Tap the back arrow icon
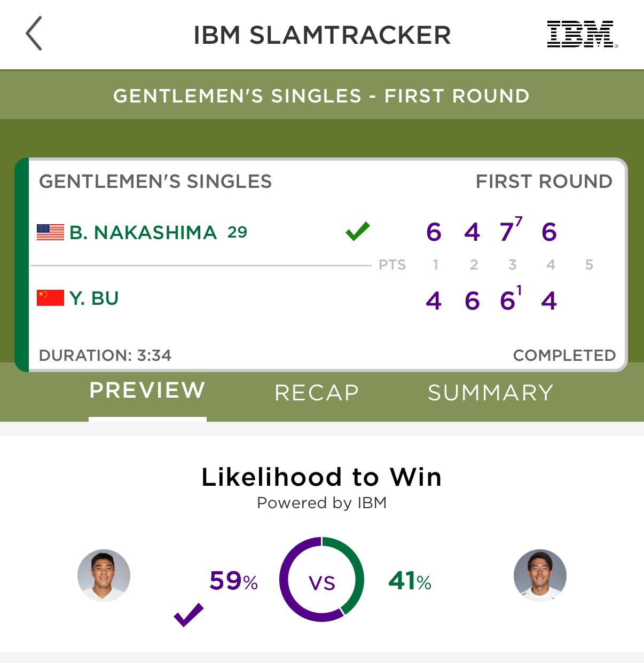644x663 pixels. pyautogui.click(x=34, y=34)
